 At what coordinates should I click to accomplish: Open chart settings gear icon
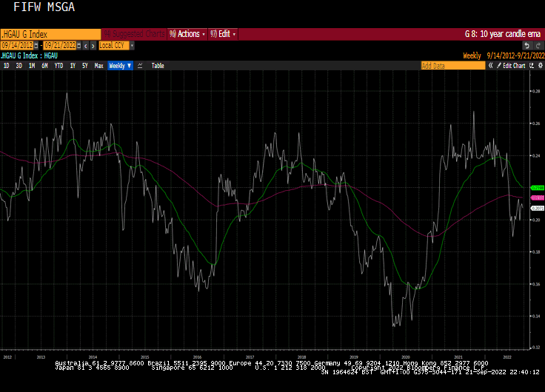[x=538, y=66]
